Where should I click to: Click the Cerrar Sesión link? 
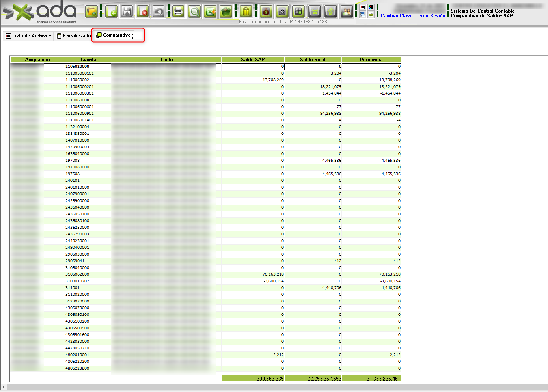[x=430, y=16]
